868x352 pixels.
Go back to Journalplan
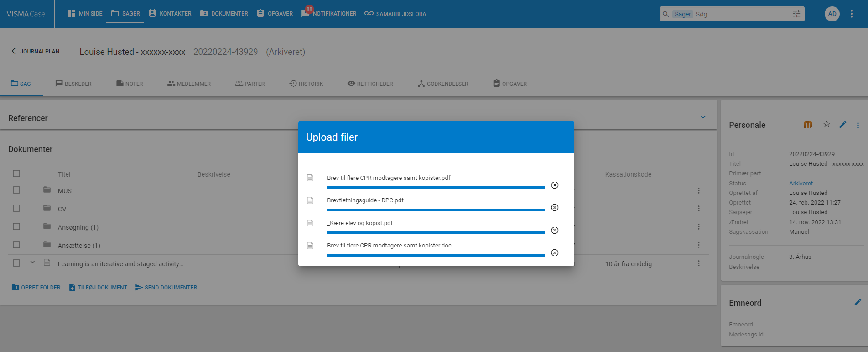36,51
